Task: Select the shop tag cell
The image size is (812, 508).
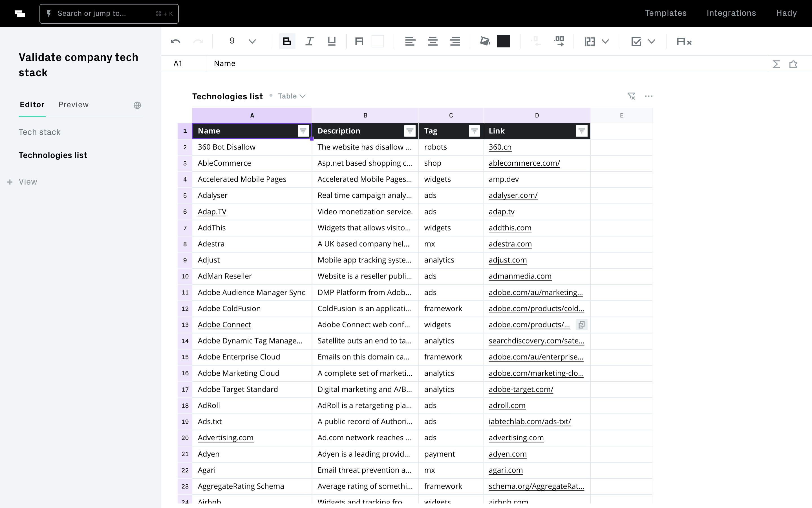Action: click(451, 163)
